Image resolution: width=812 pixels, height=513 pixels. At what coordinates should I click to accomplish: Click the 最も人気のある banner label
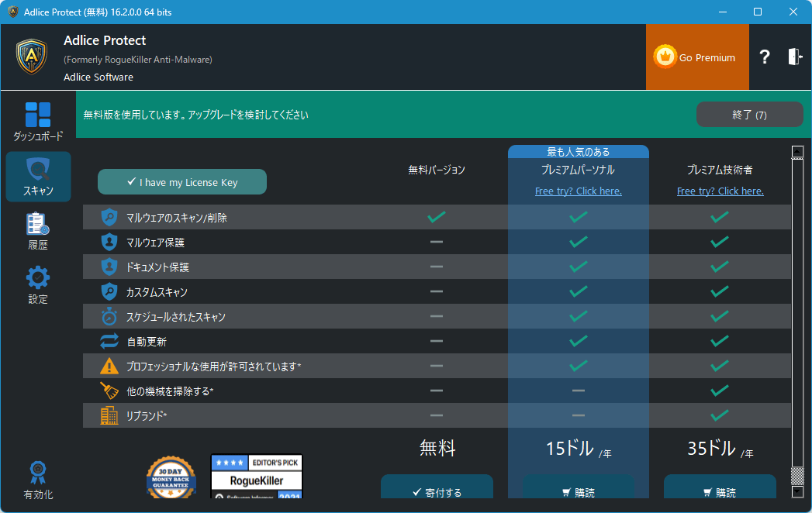click(579, 152)
